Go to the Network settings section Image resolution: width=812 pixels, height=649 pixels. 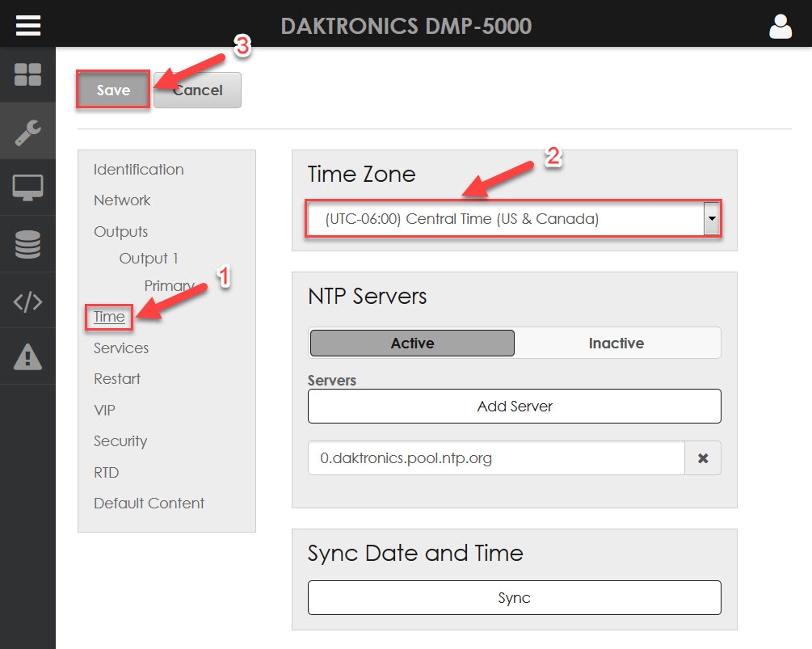click(x=122, y=200)
